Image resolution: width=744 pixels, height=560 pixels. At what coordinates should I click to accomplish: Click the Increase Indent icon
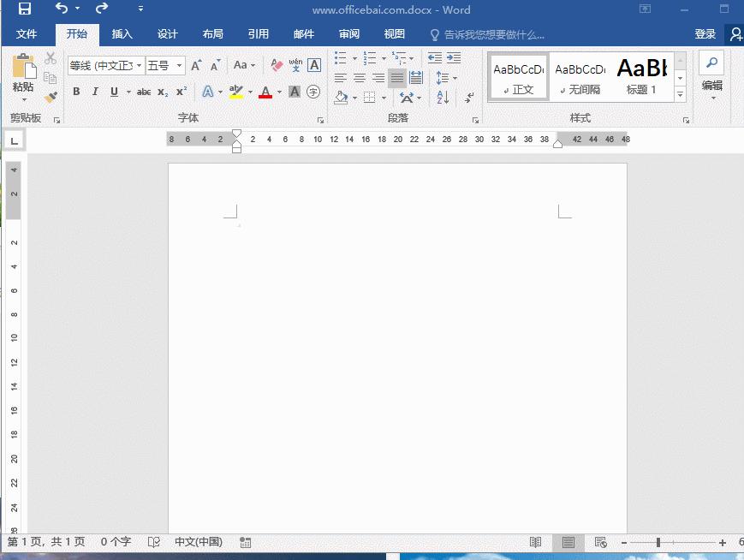tap(453, 58)
